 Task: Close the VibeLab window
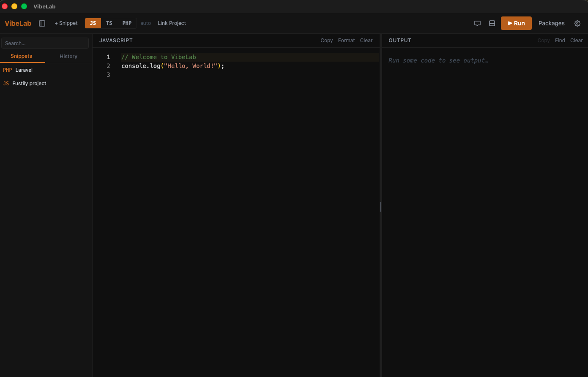click(x=5, y=6)
